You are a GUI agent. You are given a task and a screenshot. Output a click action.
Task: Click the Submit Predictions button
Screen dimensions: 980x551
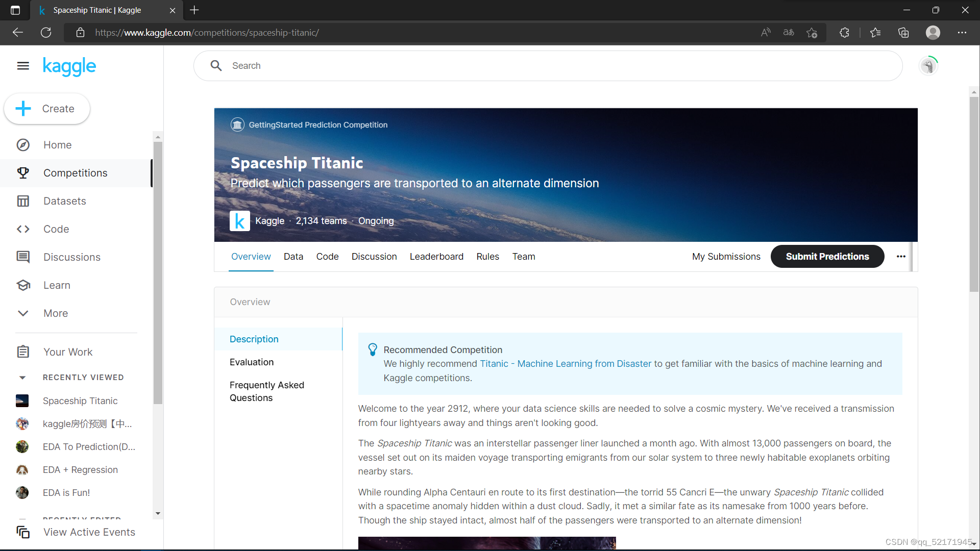827,257
